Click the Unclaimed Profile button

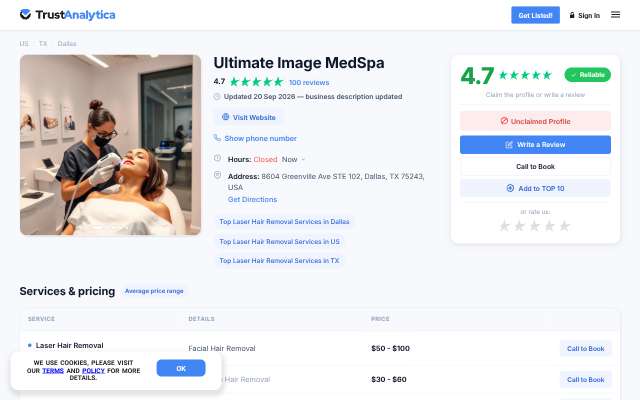click(x=535, y=121)
